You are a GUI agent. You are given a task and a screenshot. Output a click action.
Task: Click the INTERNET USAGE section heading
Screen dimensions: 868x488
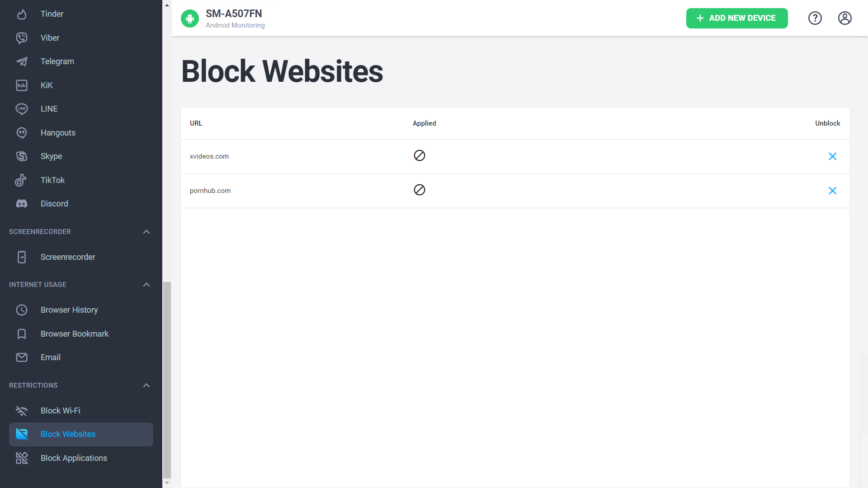[x=38, y=285]
